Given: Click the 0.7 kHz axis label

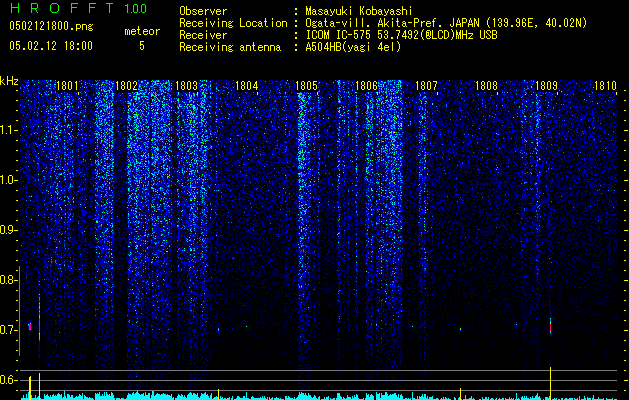Looking at the screenshot, I should [x=8, y=330].
